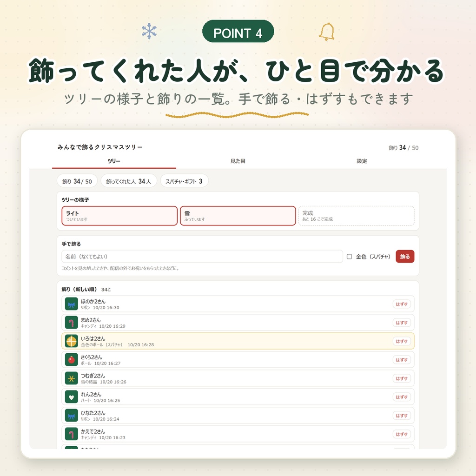The height and width of the screenshot is (476, 476).
Task: Click the heart icon for れん2さん
Action: [71, 397]
